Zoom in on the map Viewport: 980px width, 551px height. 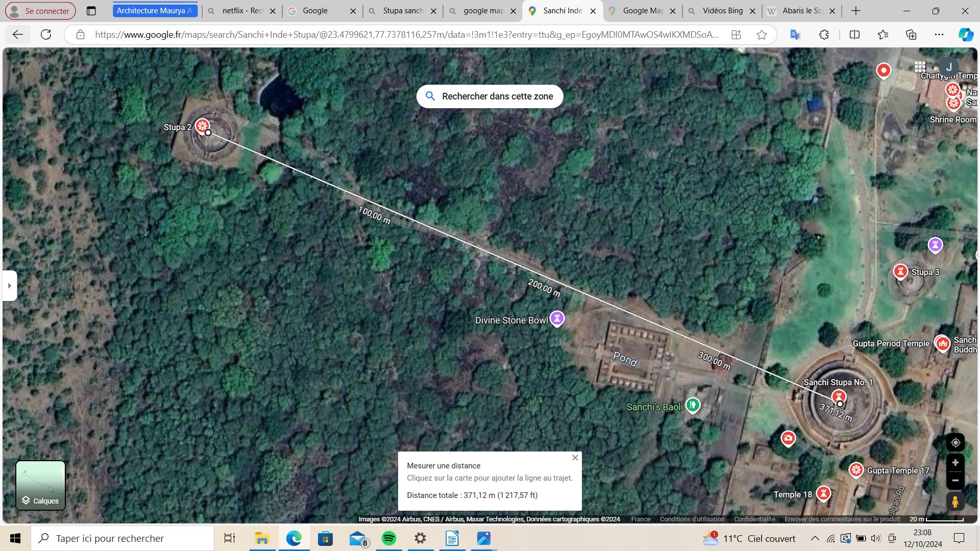[x=955, y=463]
